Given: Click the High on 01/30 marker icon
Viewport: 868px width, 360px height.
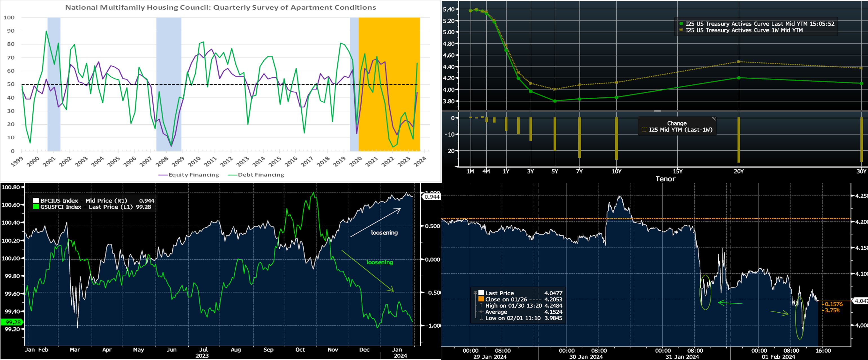Looking at the screenshot, I should tap(481, 305).
